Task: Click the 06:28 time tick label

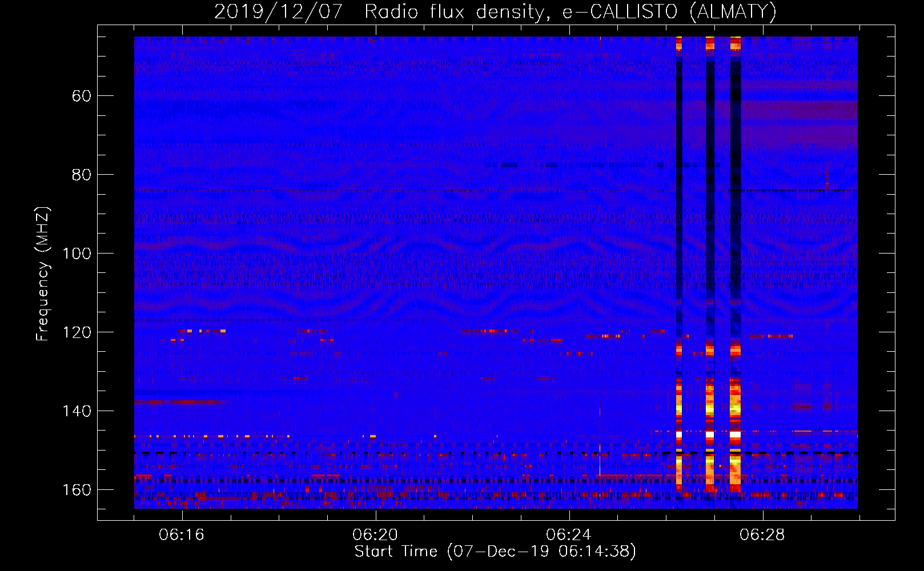Action: [762, 535]
